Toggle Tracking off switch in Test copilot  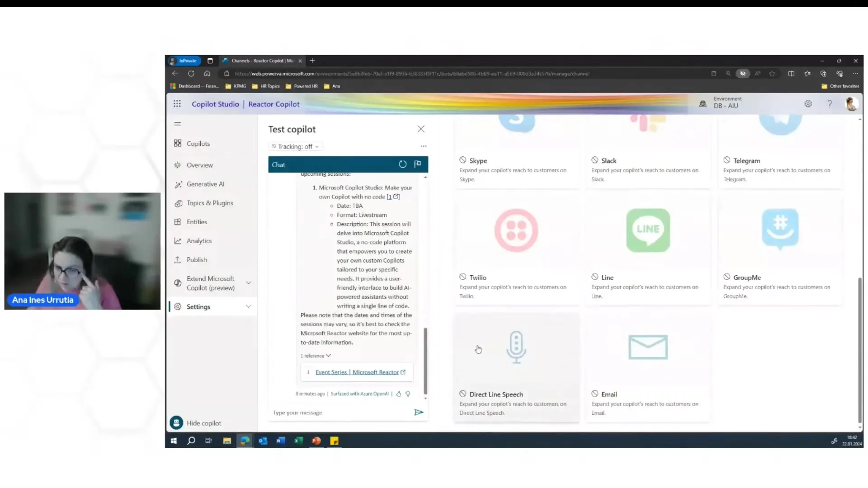click(x=294, y=146)
